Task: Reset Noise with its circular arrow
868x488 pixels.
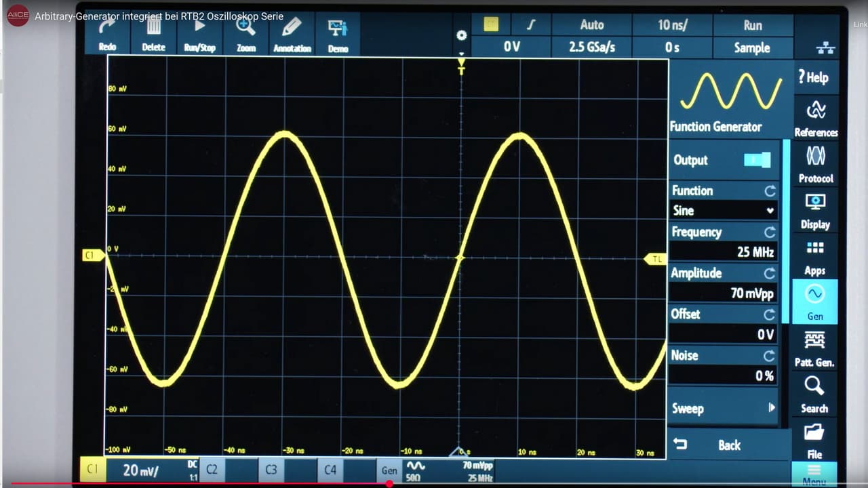Action: pos(770,356)
